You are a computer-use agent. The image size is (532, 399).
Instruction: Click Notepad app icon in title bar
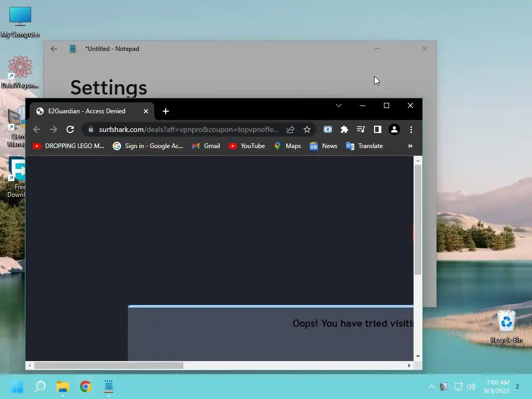pyautogui.click(x=73, y=49)
